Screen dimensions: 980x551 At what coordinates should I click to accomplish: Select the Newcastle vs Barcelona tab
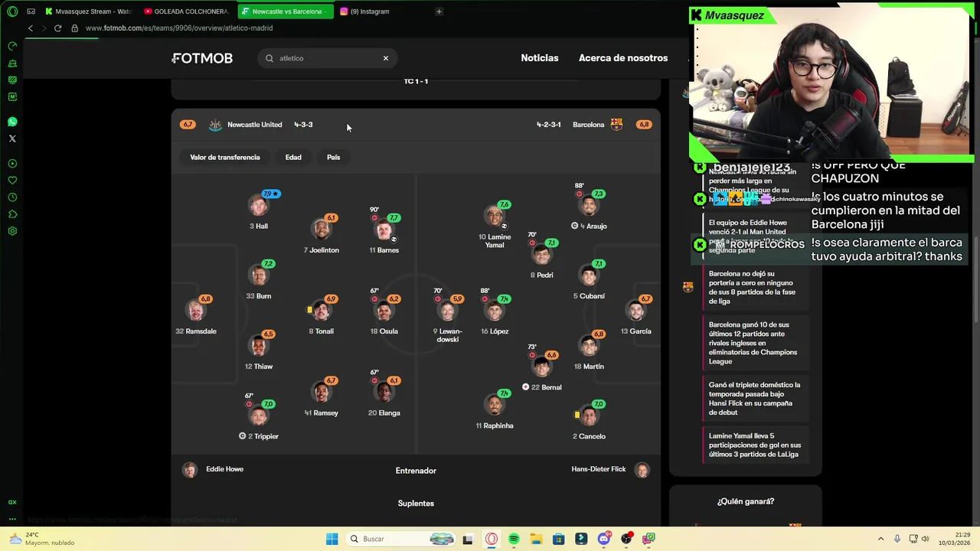click(285, 11)
